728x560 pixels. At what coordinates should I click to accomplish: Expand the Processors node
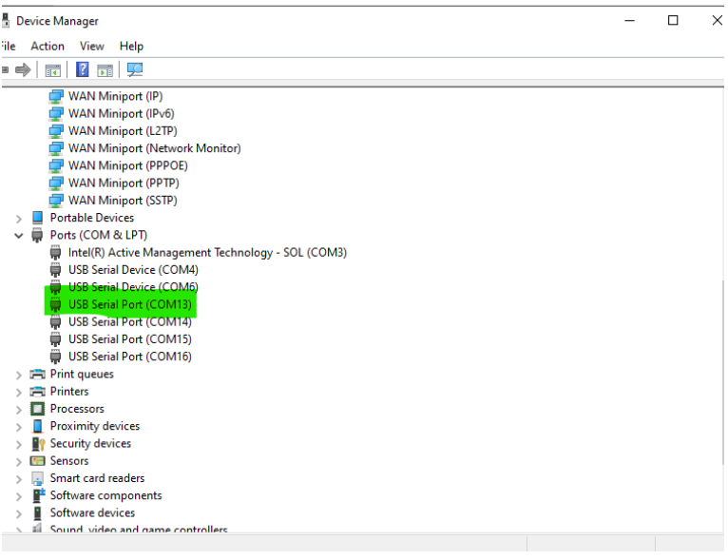[x=19, y=410]
